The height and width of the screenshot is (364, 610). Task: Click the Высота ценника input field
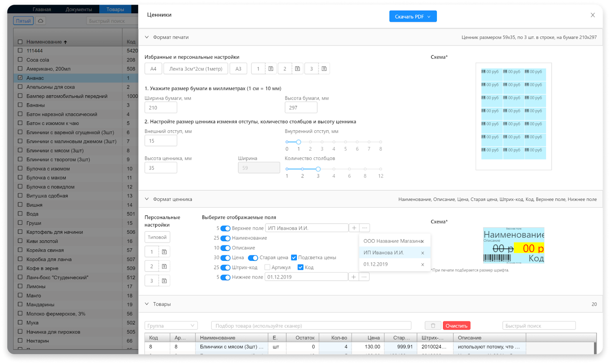click(161, 168)
